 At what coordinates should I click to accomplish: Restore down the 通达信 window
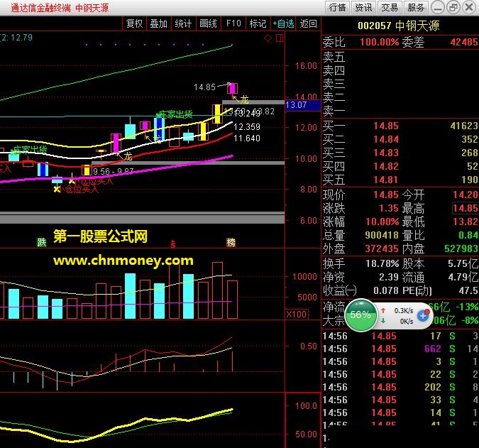pos(453,7)
